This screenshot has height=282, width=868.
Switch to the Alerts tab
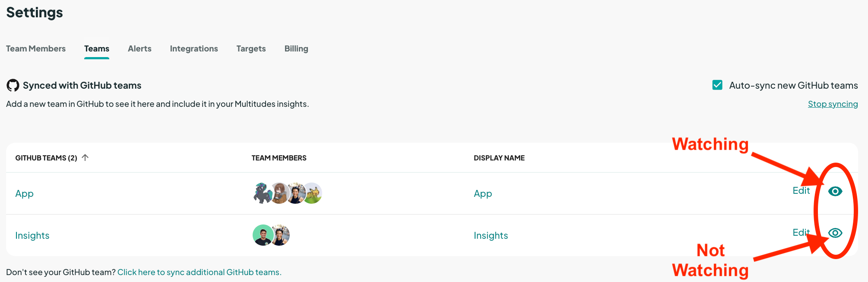(139, 48)
